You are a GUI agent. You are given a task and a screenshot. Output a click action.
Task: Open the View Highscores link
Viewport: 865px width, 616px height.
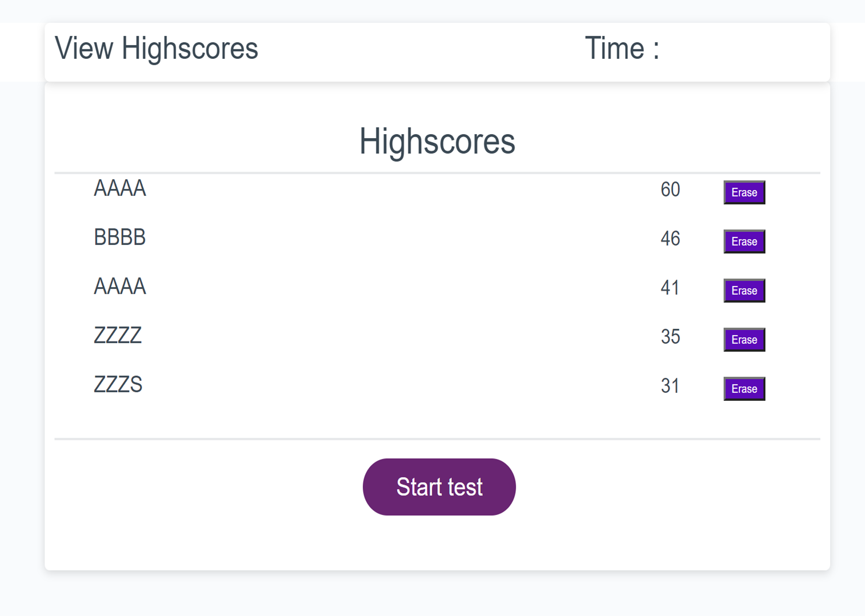[156, 48]
